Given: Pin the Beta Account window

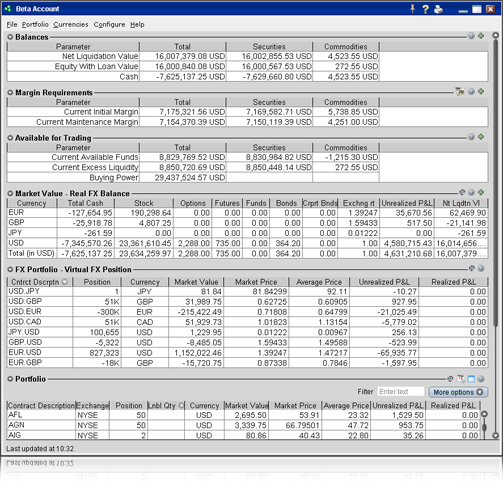Looking at the screenshot, I should point(413,9).
